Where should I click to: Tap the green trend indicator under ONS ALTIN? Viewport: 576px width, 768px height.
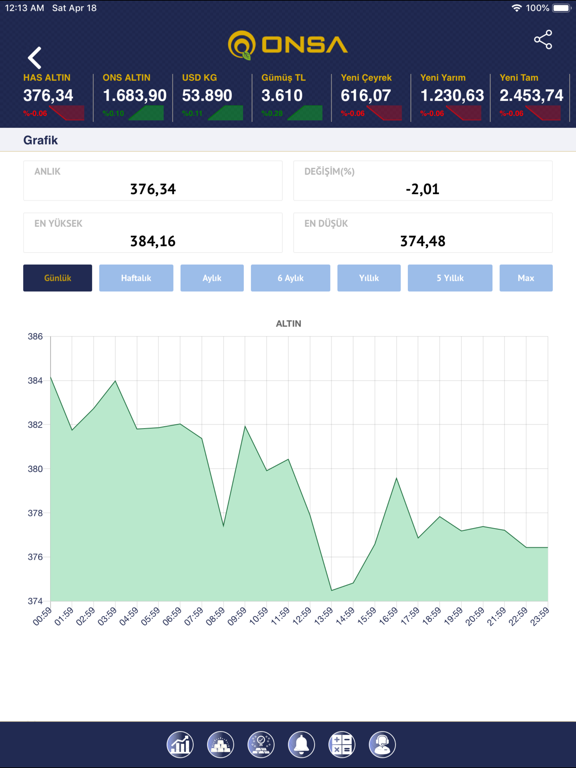pos(146,113)
